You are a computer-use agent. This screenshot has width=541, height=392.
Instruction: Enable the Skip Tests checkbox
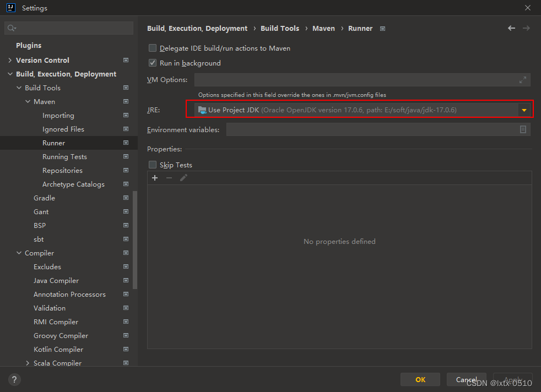[153, 165]
